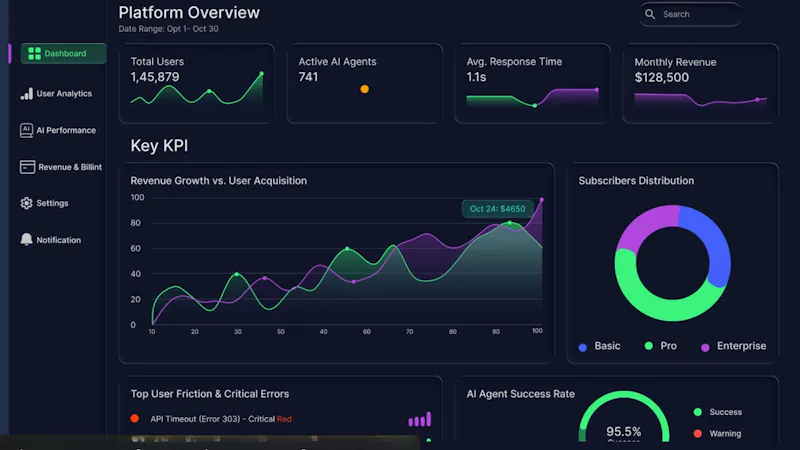Click the "741" active agents value
The height and width of the screenshot is (450, 800).
pos(308,77)
